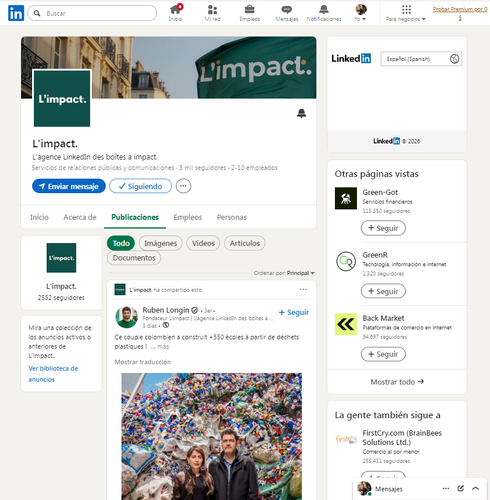Open the Yo profile menu

pyautogui.click(x=360, y=13)
